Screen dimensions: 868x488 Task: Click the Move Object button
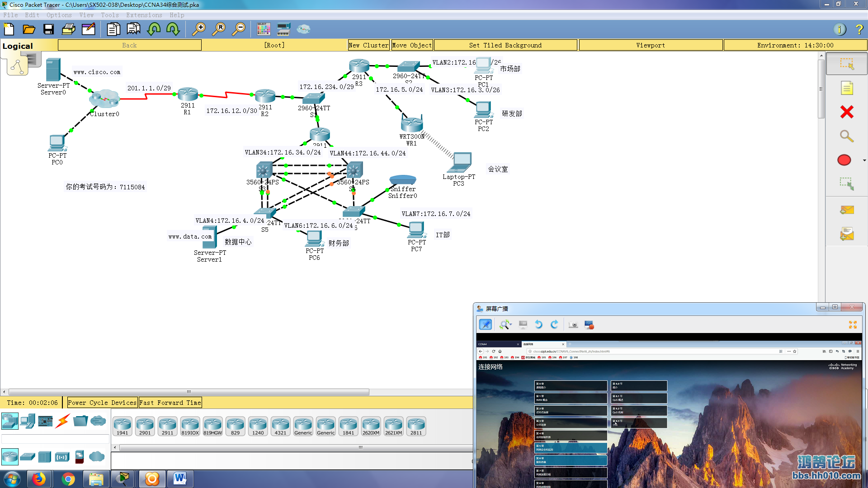412,45
